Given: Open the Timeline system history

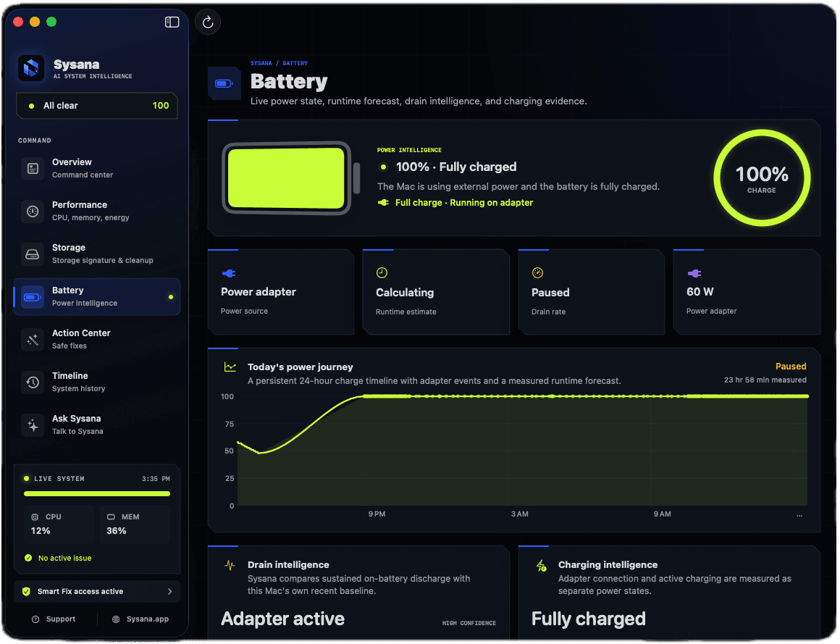Looking at the screenshot, I should coord(97,382).
